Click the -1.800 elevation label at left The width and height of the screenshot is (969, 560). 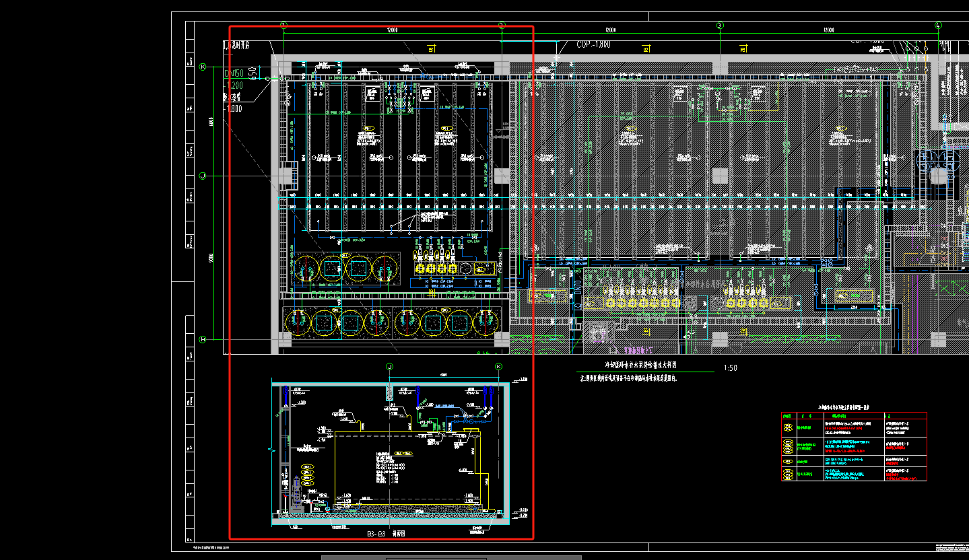233,108
